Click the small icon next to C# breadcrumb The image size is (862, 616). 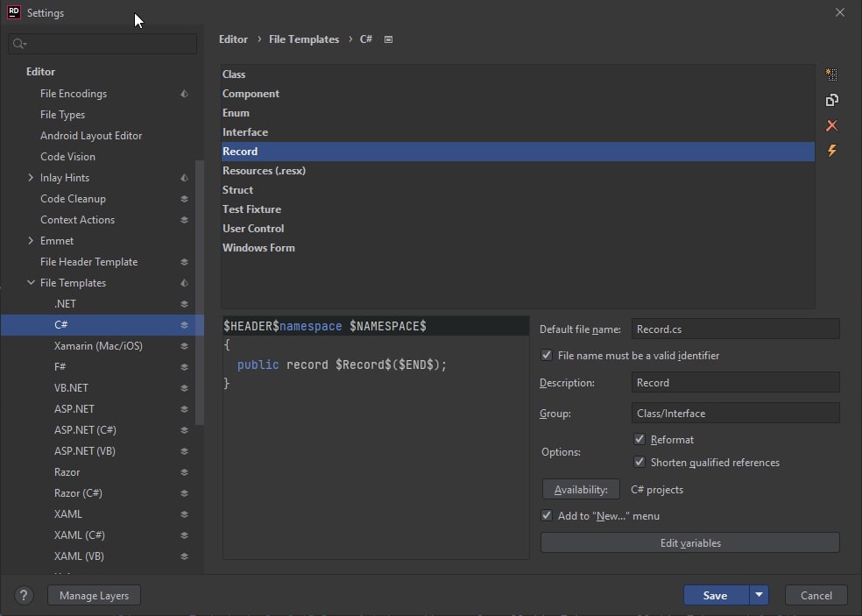point(388,39)
